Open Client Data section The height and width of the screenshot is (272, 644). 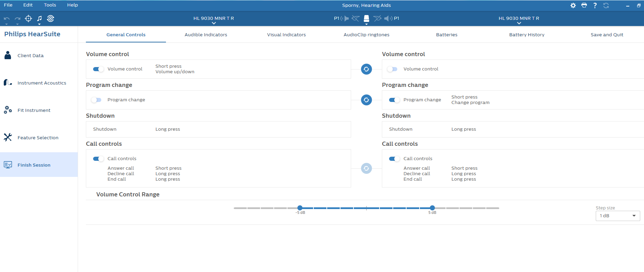(39, 55)
